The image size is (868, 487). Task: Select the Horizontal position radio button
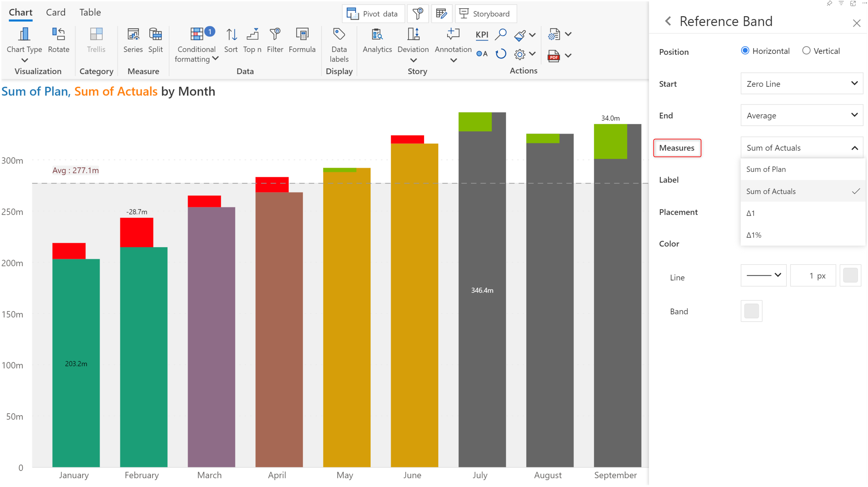[x=745, y=51]
